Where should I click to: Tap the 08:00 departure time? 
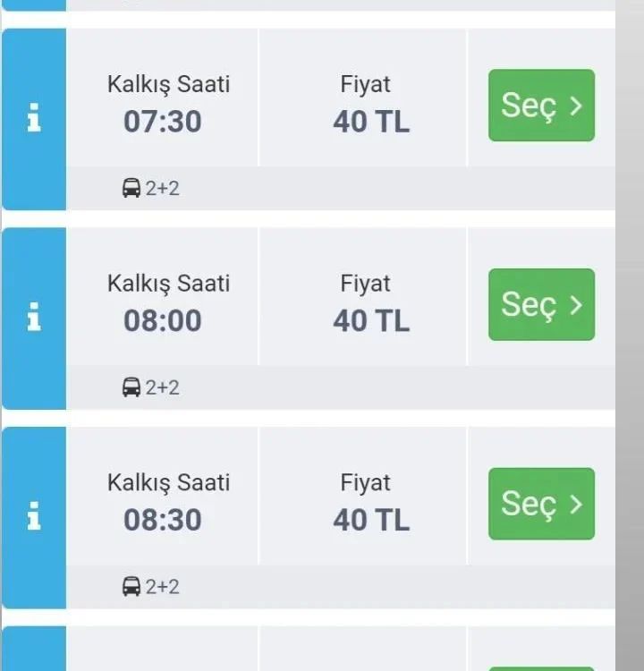click(163, 321)
